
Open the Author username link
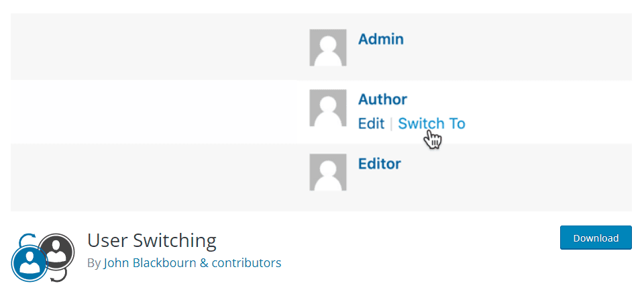click(x=382, y=99)
